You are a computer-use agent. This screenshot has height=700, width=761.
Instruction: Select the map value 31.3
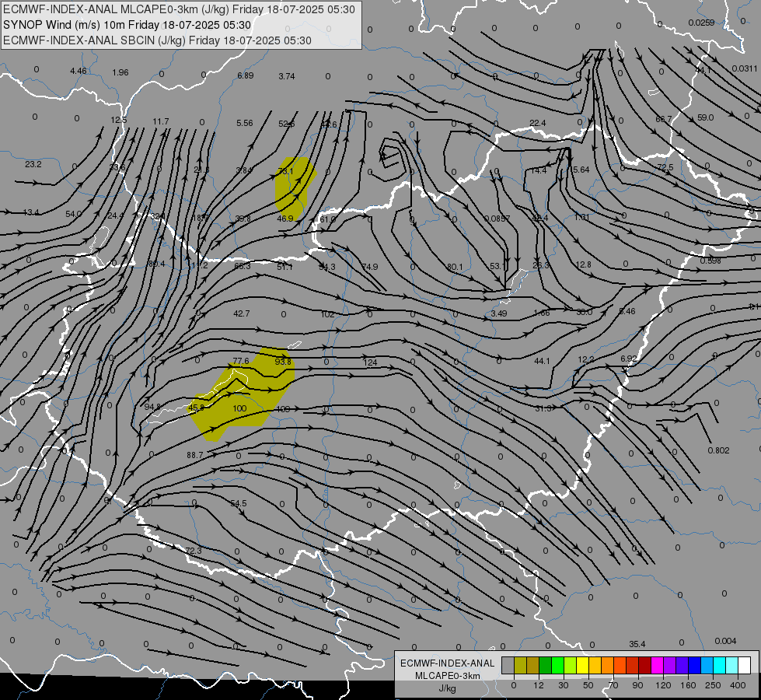point(543,408)
